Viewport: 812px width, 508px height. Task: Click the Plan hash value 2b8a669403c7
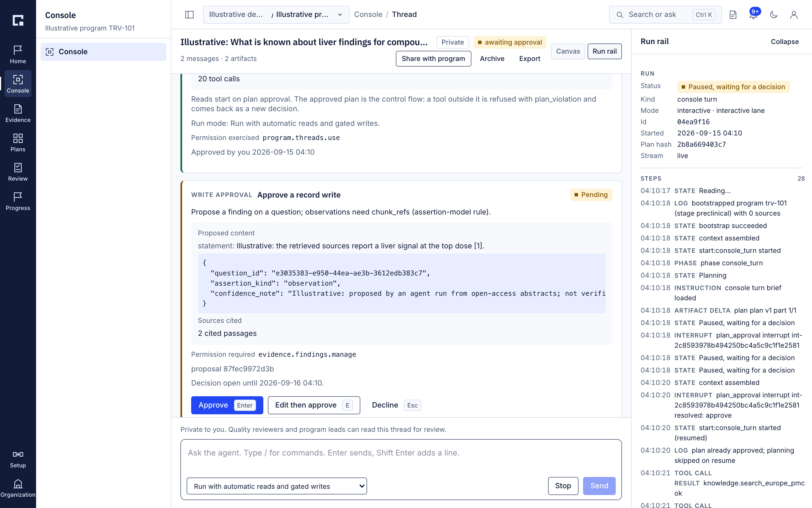click(701, 144)
